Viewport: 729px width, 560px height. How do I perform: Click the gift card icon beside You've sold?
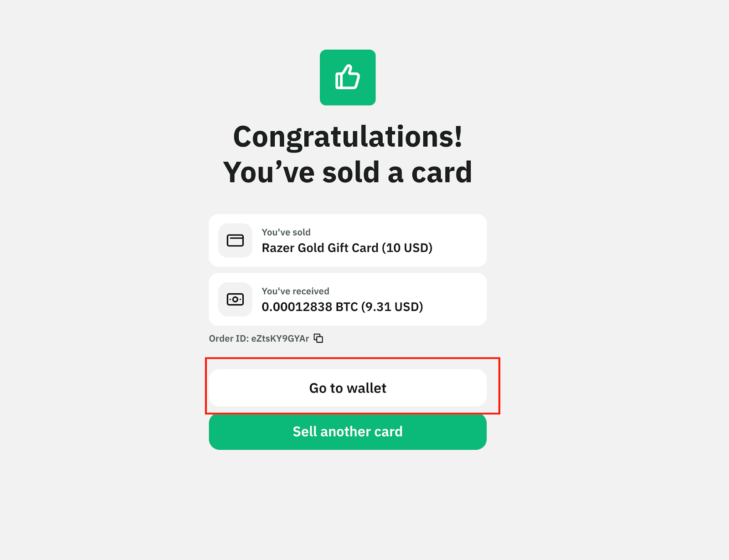click(x=235, y=240)
